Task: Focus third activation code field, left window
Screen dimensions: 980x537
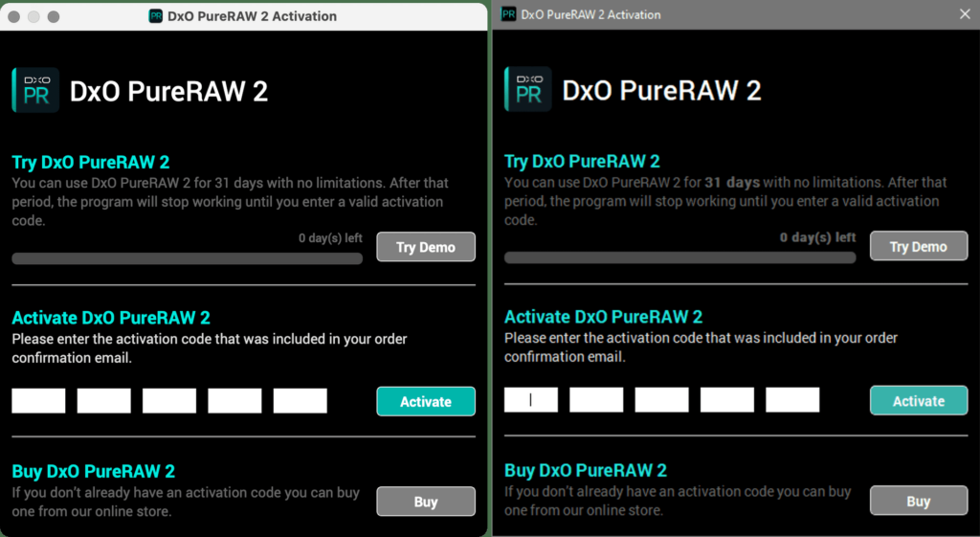Action: click(x=169, y=401)
